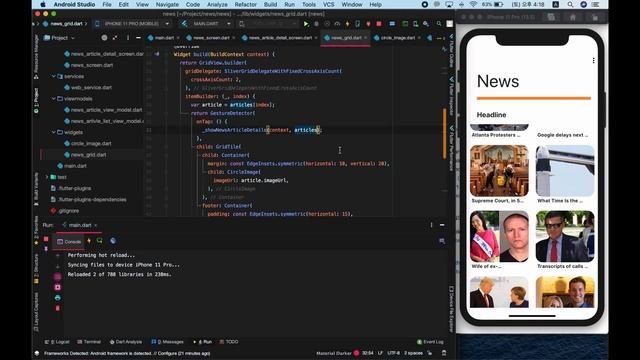Open the device selector dropdown iPhone 11 Pro

pos(132,24)
